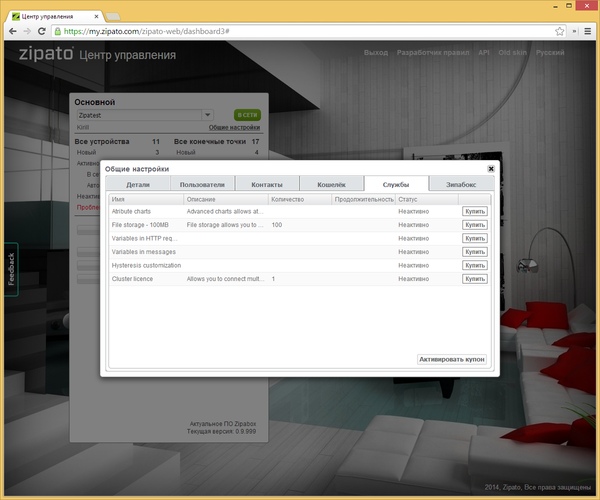The image size is (600, 500).
Task: Buy Variables in HTTP req service
Action: [x=475, y=238]
